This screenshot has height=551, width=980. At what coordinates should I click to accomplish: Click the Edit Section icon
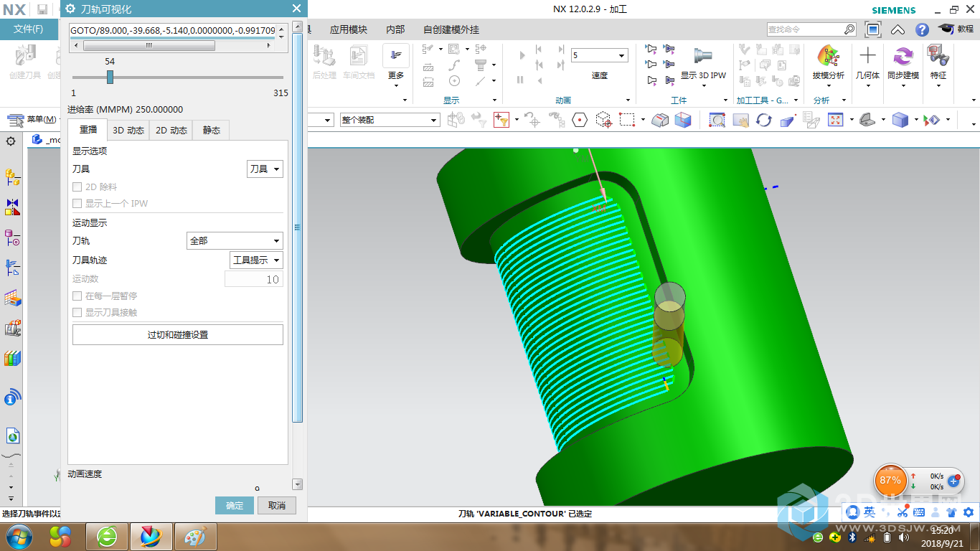pos(660,120)
